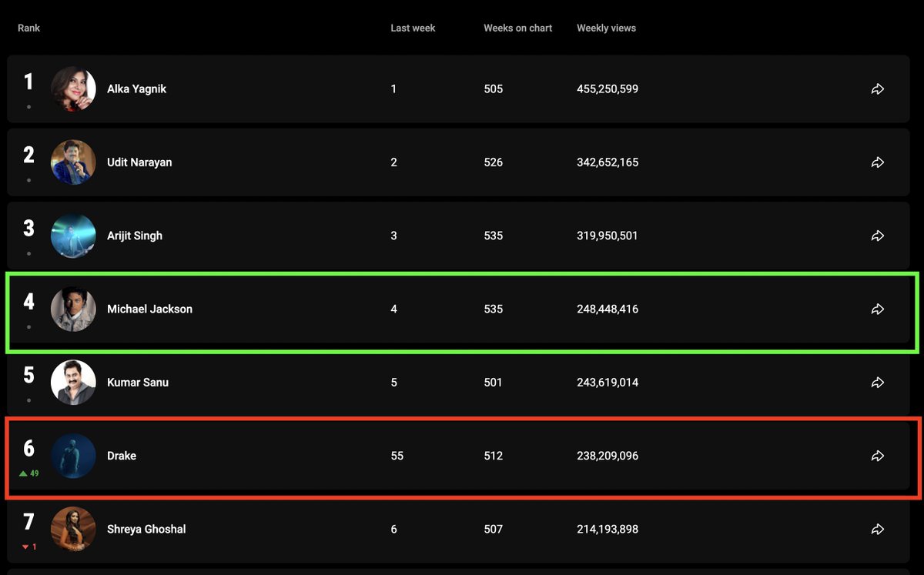Share Arijit Singh's chart entry

pos(877,236)
